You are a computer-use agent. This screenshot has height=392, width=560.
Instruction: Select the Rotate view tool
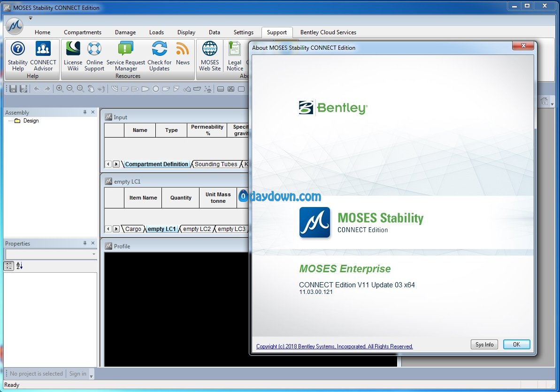101,89
